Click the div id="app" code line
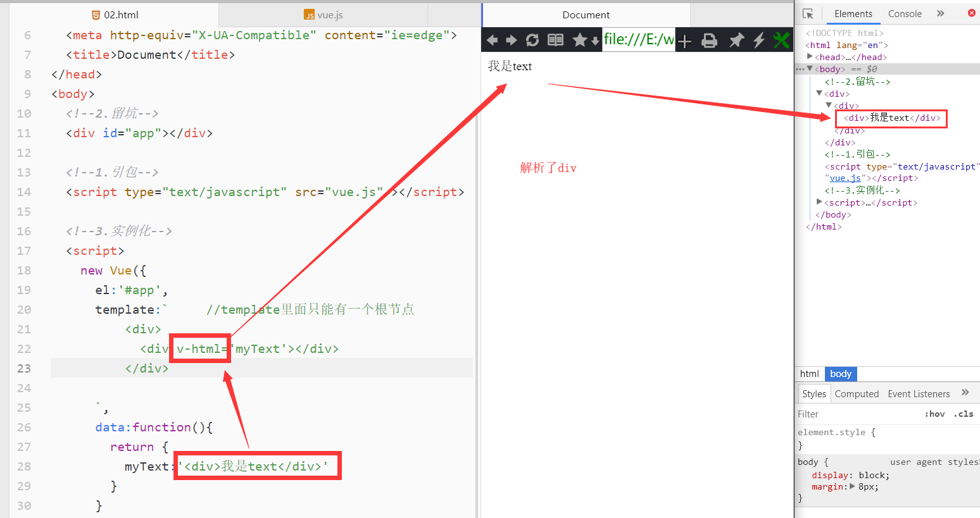This screenshot has height=518, width=980. [x=139, y=133]
